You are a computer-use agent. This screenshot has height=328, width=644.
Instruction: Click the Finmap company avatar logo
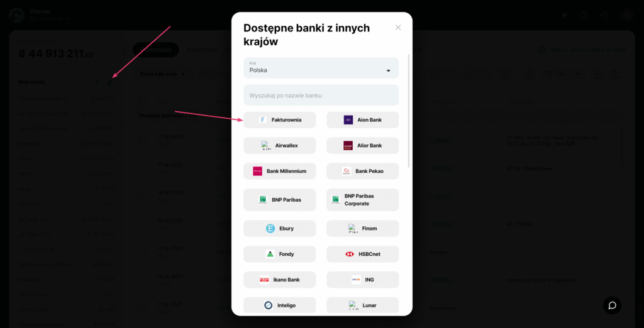click(x=16, y=15)
